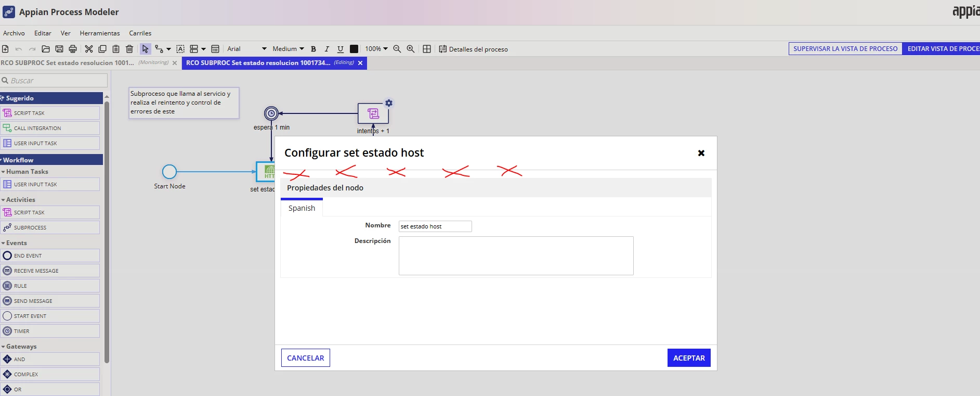The height and width of the screenshot is (396, 980).
Task: Select User Input Task under Human Tasks
Action: [50, 184]
